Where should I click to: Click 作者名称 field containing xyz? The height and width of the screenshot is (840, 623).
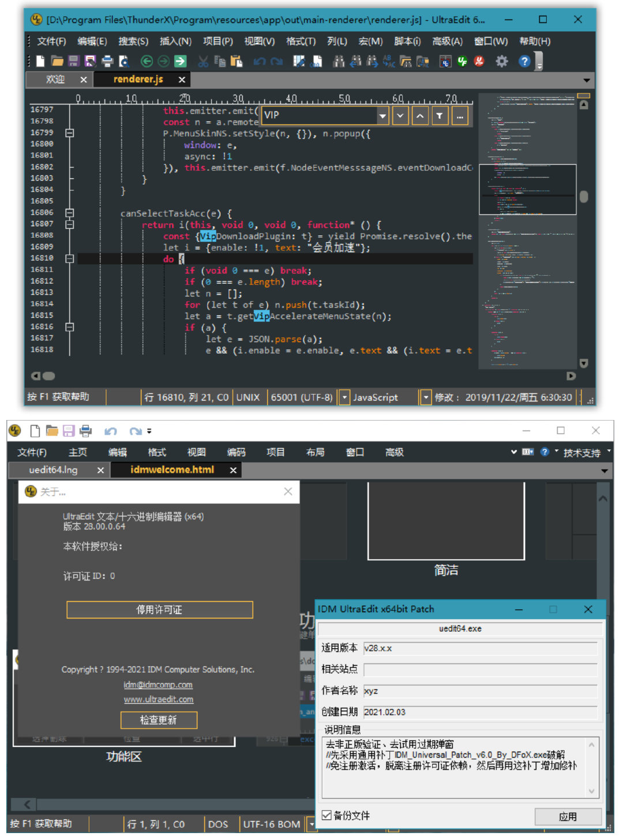pos(480,691)
